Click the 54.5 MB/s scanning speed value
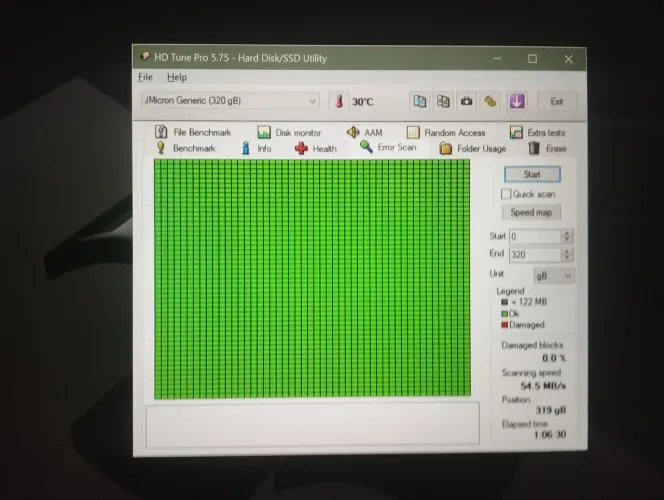Viewport: 664px width, 500px height. click(x=543, y=386)
